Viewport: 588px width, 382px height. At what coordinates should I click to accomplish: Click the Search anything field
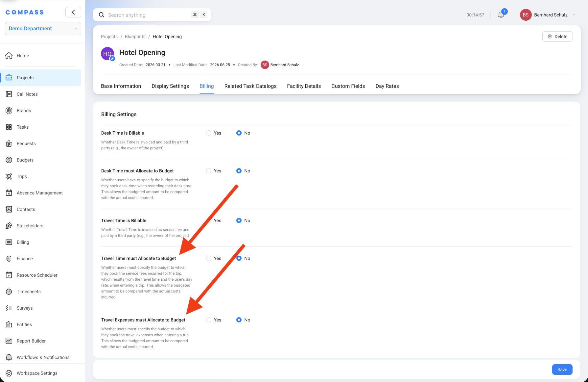(152, 15)
